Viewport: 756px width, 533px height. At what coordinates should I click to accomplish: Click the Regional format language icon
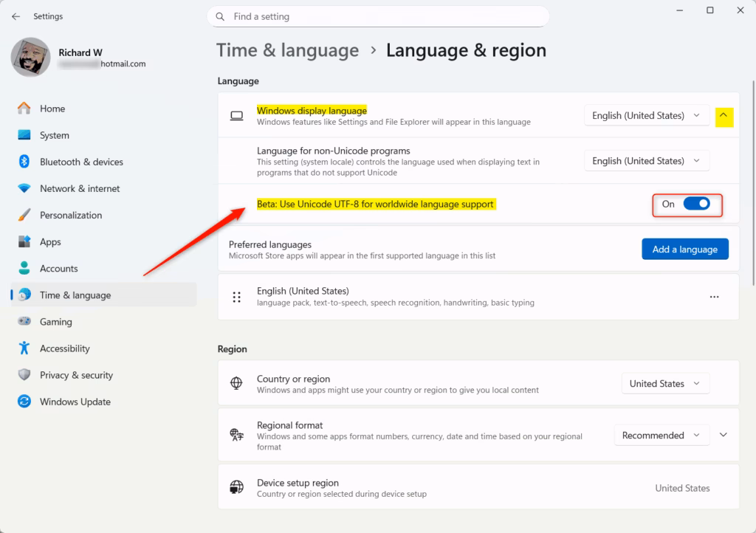236,435
